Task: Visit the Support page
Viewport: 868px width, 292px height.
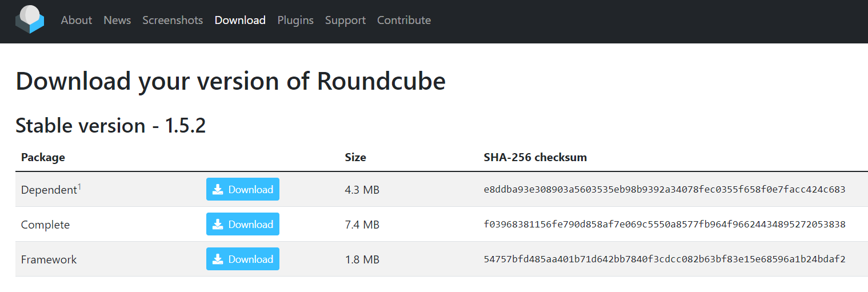Action: pyautogui.click(x=345, y=20)
